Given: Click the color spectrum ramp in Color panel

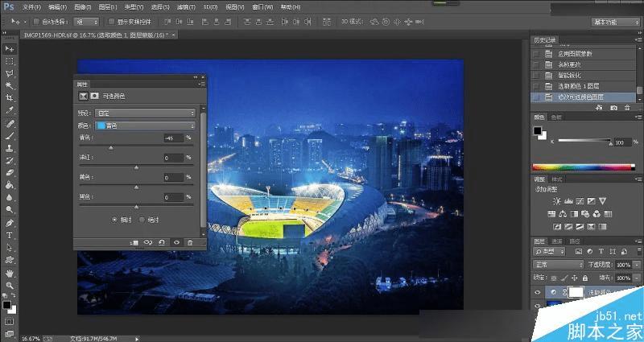Looking at the screenshot, I should tap(584, 167).
